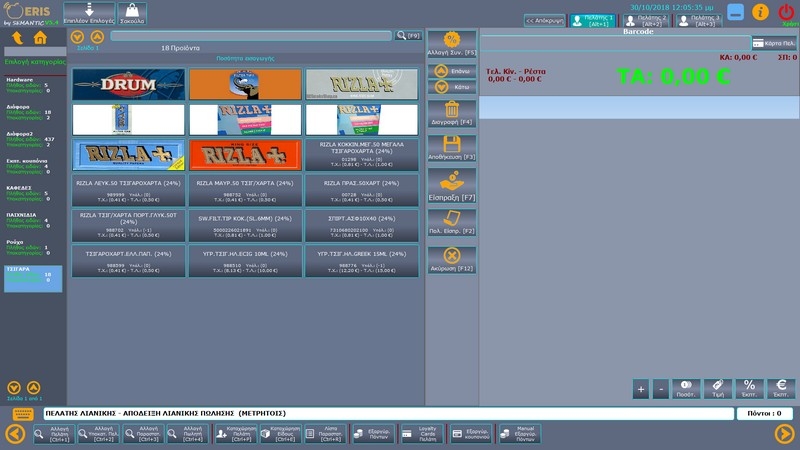Screen dimensions: 800x450
Task: Select the Διάφορα2 category
Action: coord(34,139)
